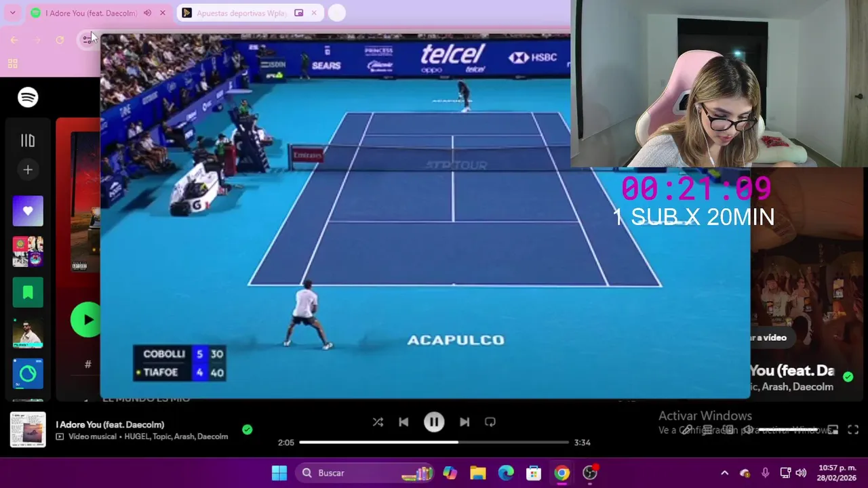The height and width of the screenshot is (488, 868).
Task: Click picture-in-picture icon on Wplay tab
Action: 298,13
